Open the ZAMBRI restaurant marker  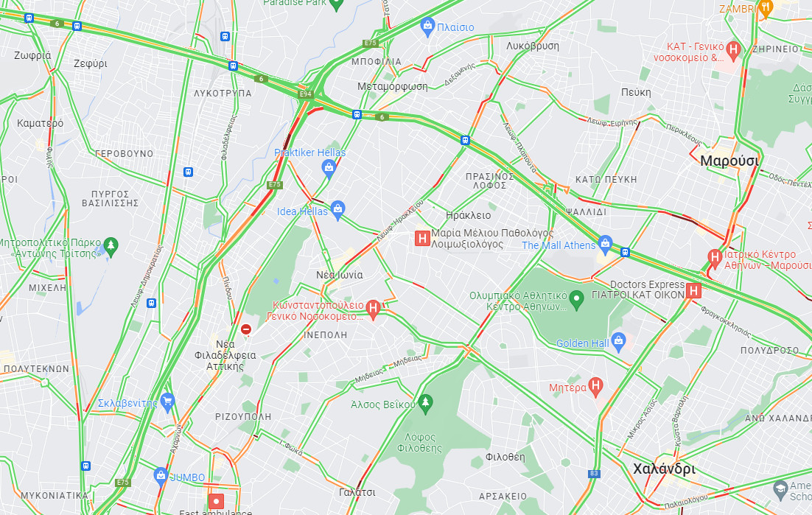(x=766, y=8)
